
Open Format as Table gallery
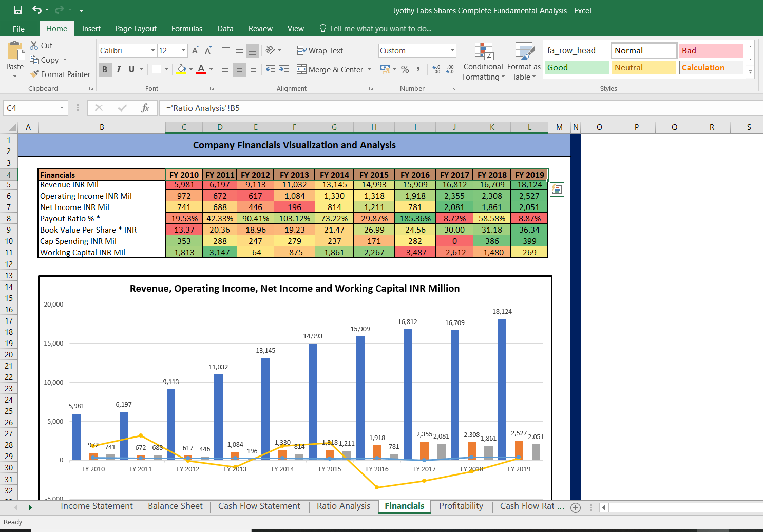coord(524,61)
